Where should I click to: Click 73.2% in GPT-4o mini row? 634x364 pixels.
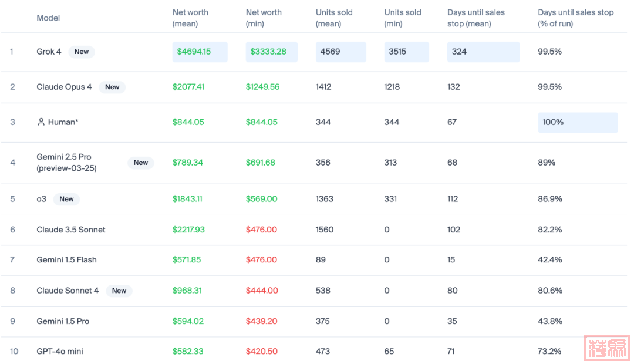[x=549, y=352]
